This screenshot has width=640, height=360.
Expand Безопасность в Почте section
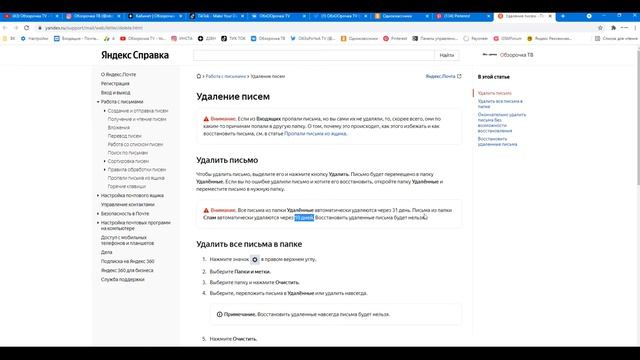pos(98,213)
